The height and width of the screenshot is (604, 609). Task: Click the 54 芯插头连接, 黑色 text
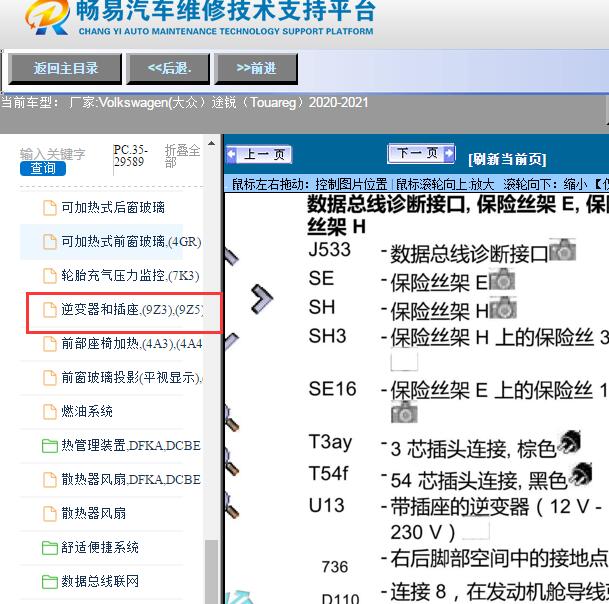coord(478,481)
